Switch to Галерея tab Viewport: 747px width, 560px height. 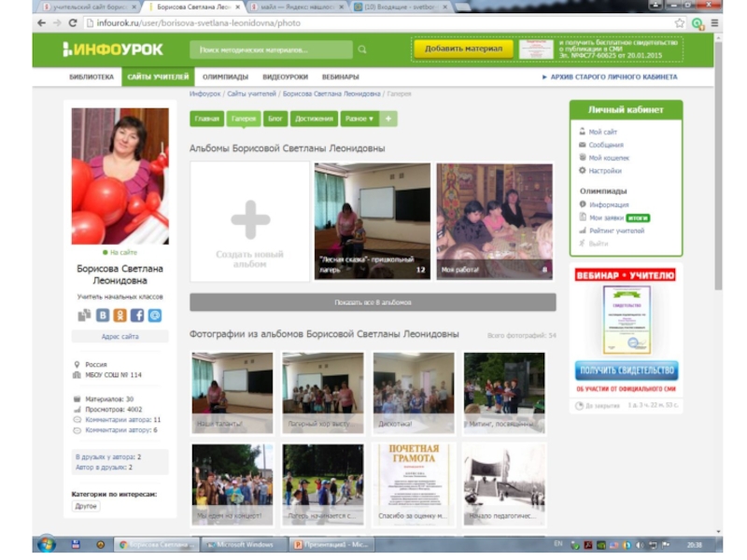[244, 119]
